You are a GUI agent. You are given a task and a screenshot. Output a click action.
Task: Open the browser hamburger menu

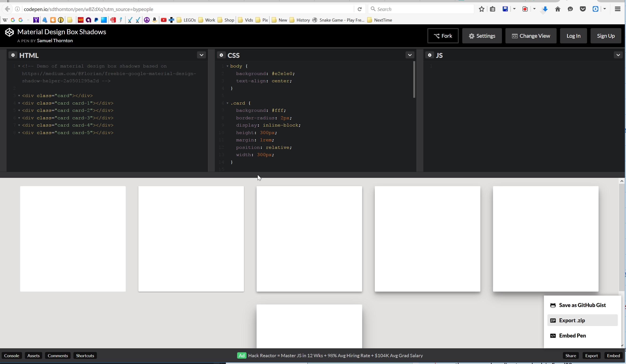coord(618,9)
